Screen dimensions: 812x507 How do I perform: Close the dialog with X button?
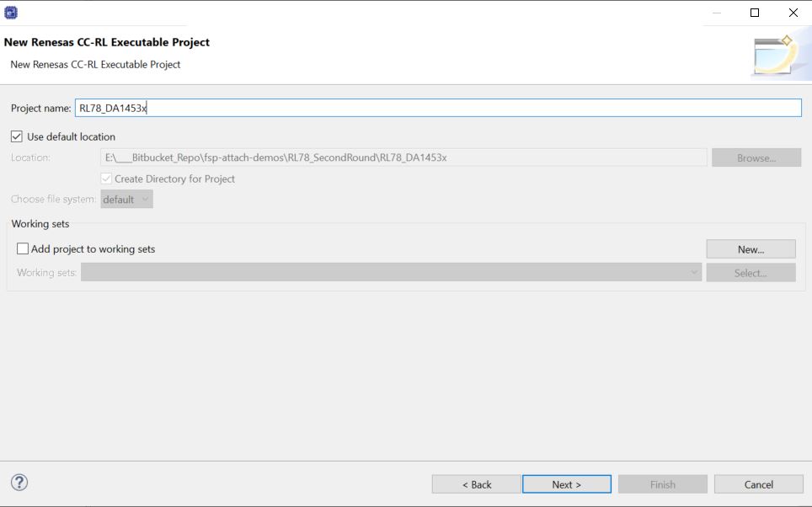point(793,13)
